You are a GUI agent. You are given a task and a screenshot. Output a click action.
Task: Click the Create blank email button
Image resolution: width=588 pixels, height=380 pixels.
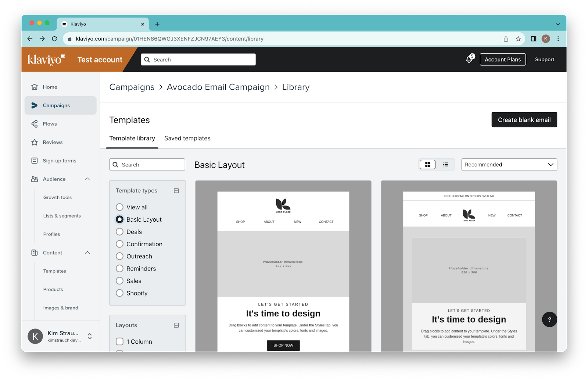pos(524,119)
